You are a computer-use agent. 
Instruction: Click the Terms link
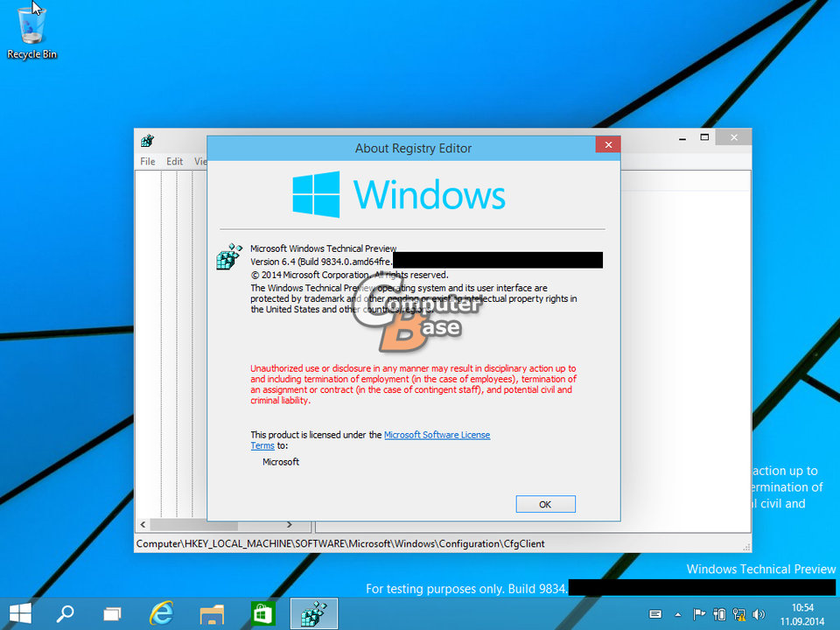pos(262,445)
